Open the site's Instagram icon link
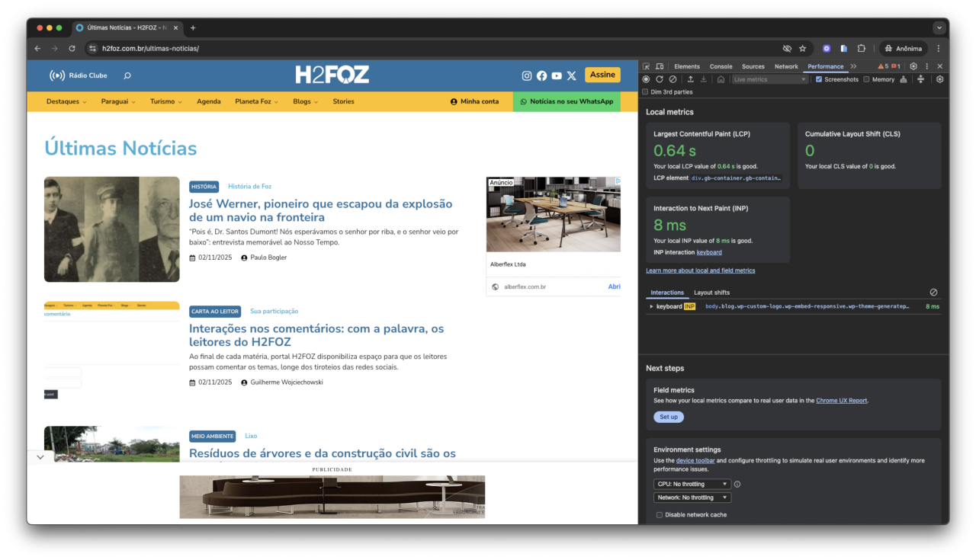This screenshot has width=976, height=560. [x=526, y=75]
